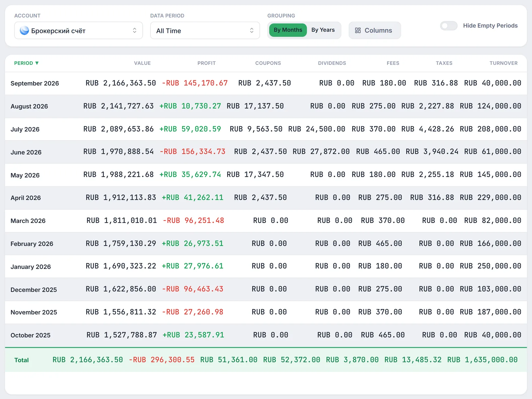Toggle Hide Empty Periods switch
Screen dimensions: 532x399
(x=449, y=26)
